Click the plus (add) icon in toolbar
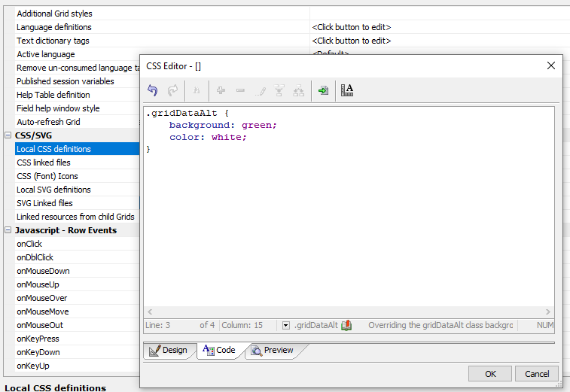This screenshot has height=392, width=570. (x=221, y=90)
